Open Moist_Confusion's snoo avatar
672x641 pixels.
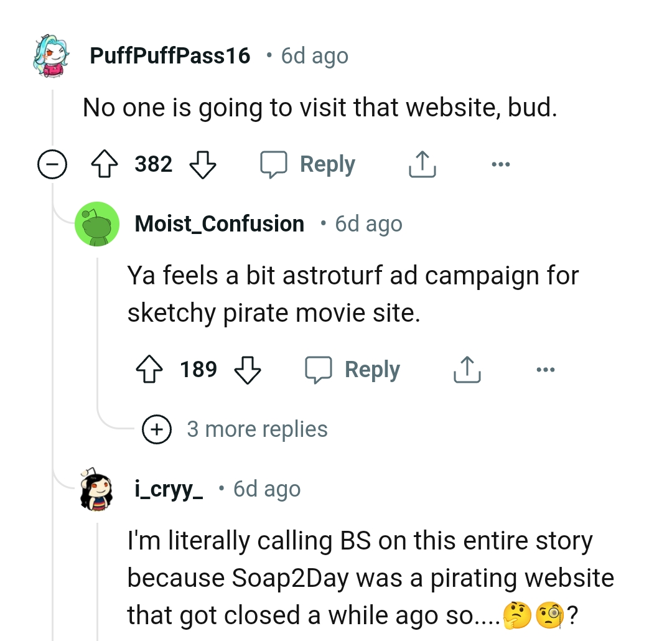(x=97, y=224)
